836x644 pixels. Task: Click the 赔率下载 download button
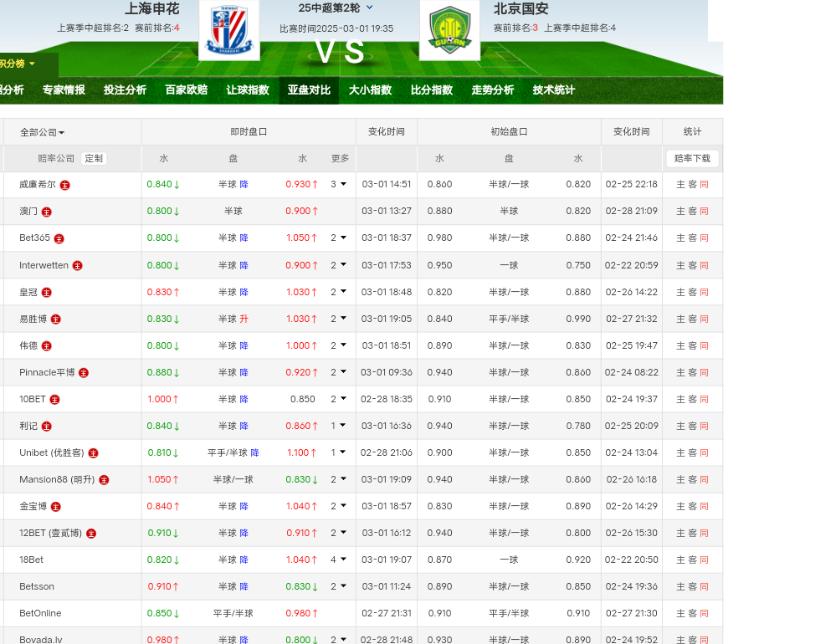tap(692, 158)
